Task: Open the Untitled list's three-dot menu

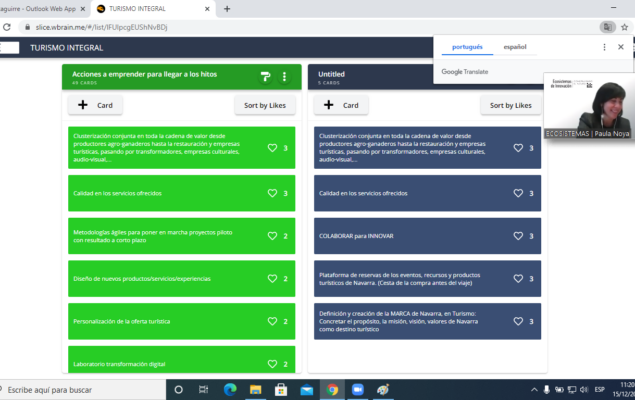Action: pos(532,77)
